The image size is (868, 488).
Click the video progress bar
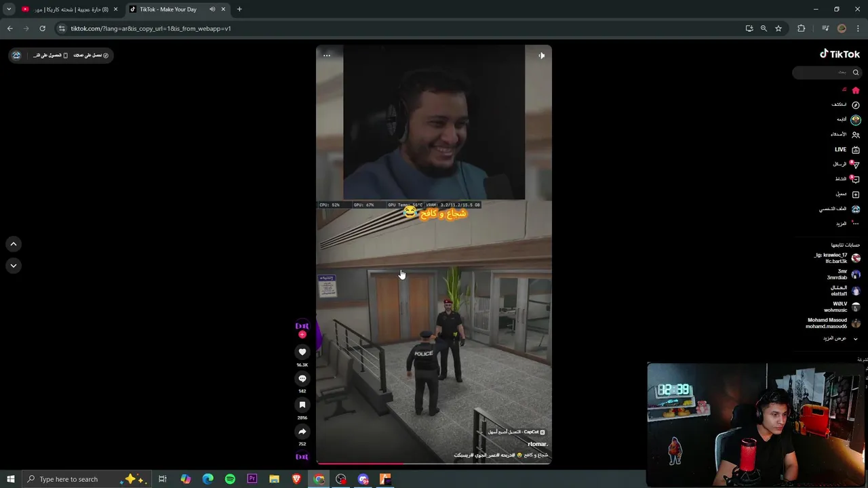(x=434, y=464)
